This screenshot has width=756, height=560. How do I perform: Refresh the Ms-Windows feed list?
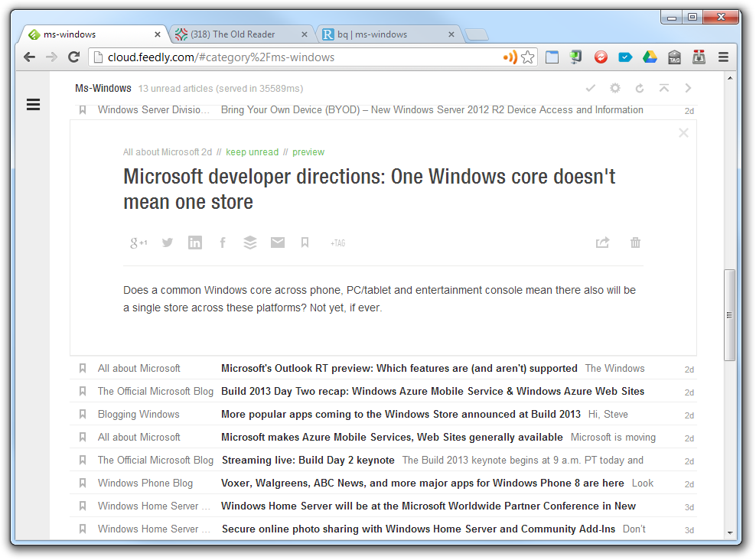640,88
